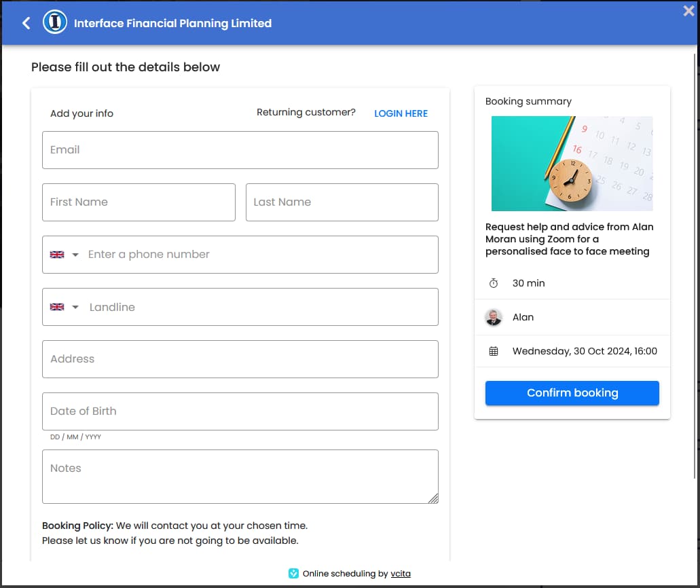This screenshot has height=588, width=700.
Task: Click into the First Name field
Action: click(139, 202)
